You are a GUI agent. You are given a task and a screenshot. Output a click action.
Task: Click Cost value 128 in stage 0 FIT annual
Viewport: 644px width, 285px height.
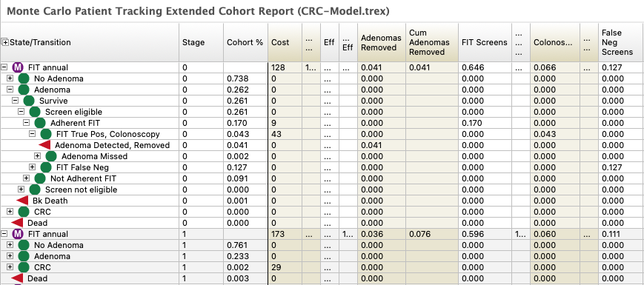278,67
